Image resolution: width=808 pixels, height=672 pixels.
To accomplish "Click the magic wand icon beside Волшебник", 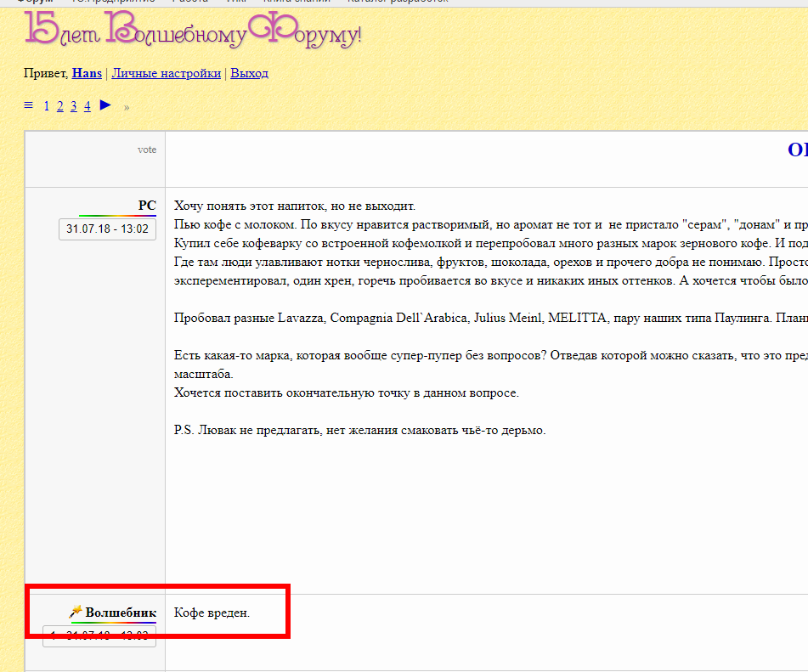I will (x=76, y=612).
